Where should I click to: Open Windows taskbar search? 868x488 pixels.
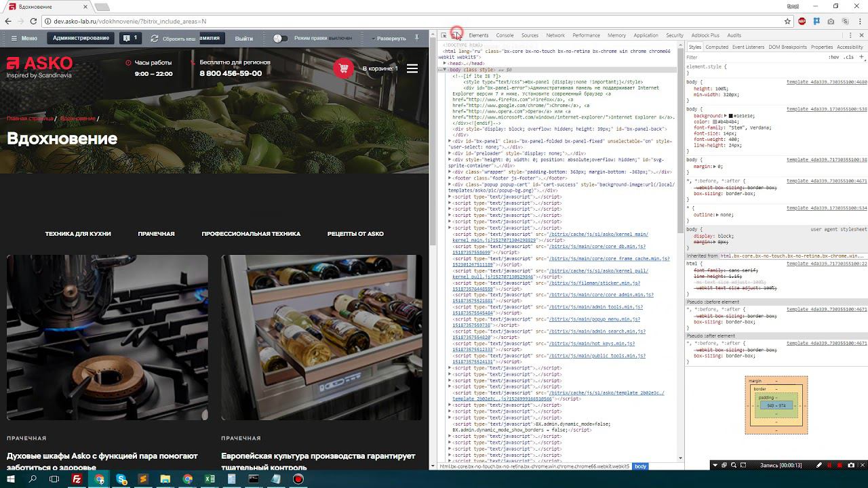[x=33, y=479]
